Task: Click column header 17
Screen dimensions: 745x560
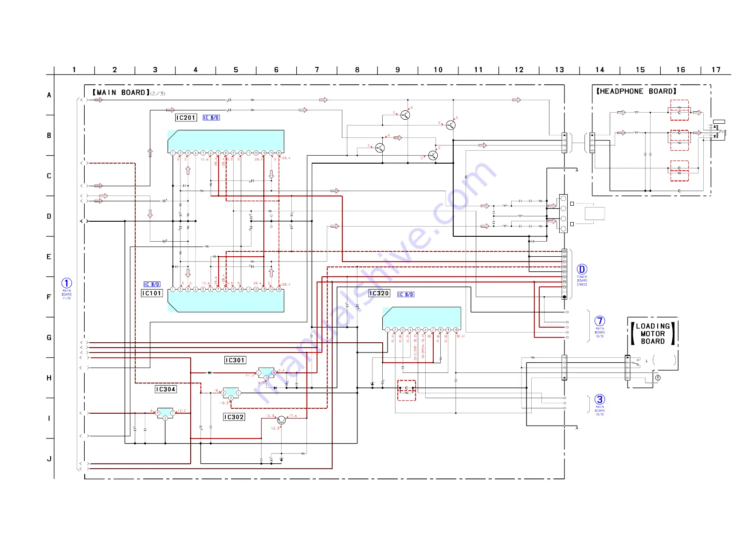Action: click(x=716, y=70)
